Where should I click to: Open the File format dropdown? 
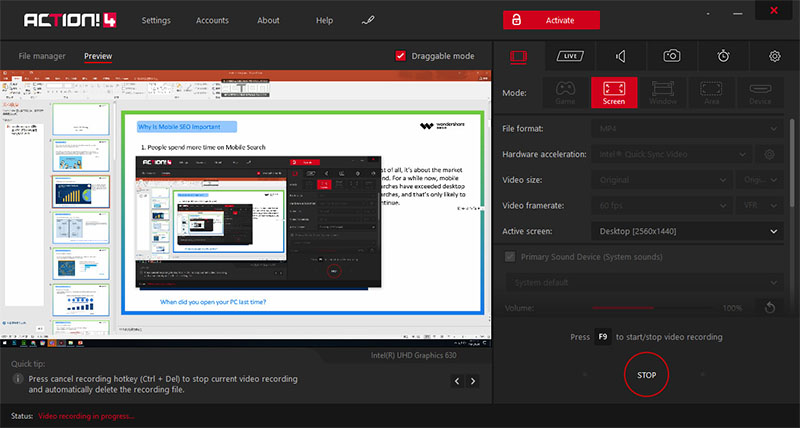point(687,129)
